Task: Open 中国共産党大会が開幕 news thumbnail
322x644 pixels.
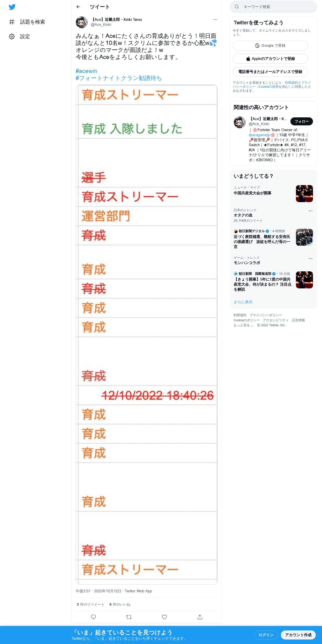Action: [304, 194]
